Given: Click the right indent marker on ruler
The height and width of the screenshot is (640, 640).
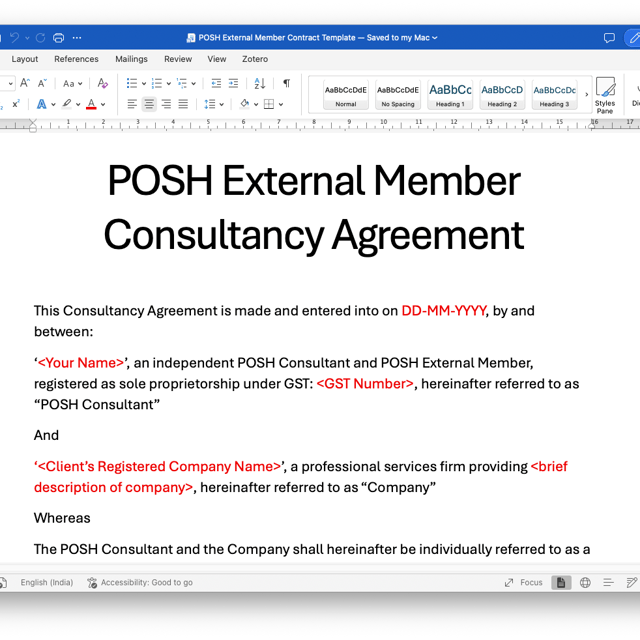Looking at the screenshot, I should pos(591,126).
